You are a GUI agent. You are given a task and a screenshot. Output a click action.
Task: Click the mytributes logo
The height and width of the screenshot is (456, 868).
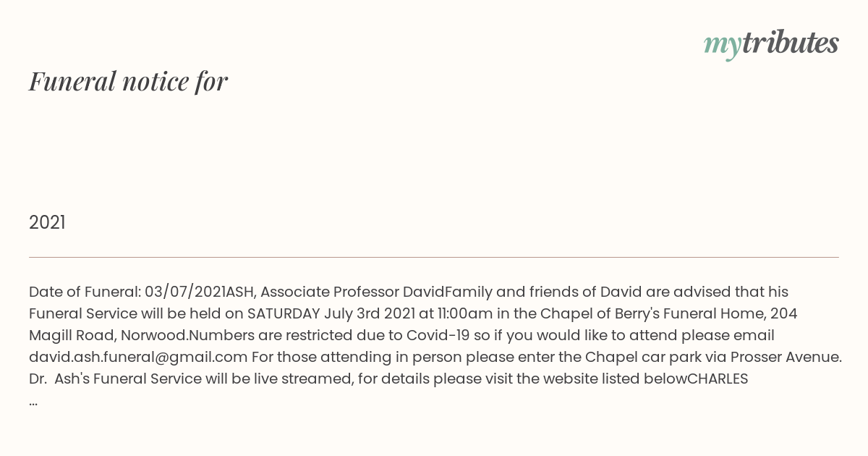pos(771,44)
